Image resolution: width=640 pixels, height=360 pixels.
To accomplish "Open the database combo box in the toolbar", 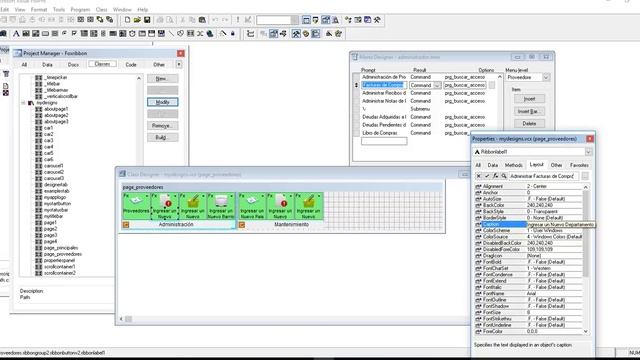I will pyautogui.click(x=278, y=20).
